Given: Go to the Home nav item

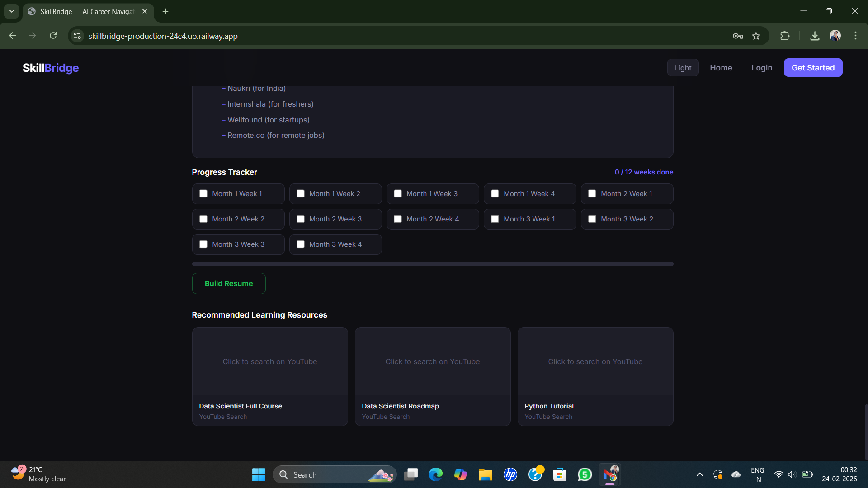Looking at the screenshot, I should click(721, 68).
